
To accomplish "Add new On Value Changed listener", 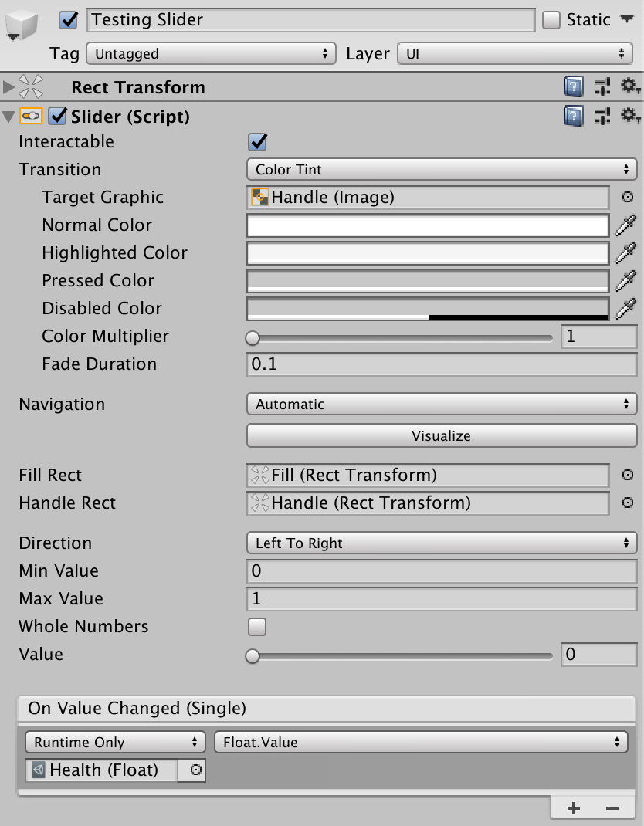I will pos(574,807).
